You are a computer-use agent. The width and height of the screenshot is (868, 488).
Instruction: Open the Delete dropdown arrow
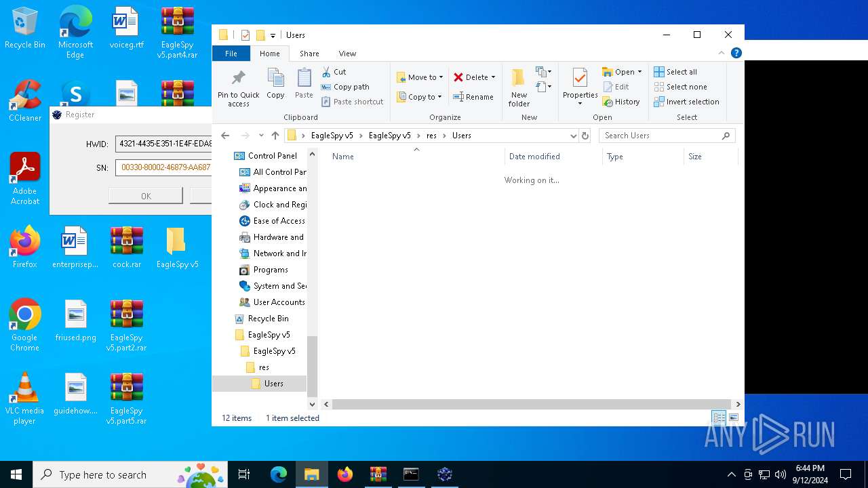(x=493, y=77)
